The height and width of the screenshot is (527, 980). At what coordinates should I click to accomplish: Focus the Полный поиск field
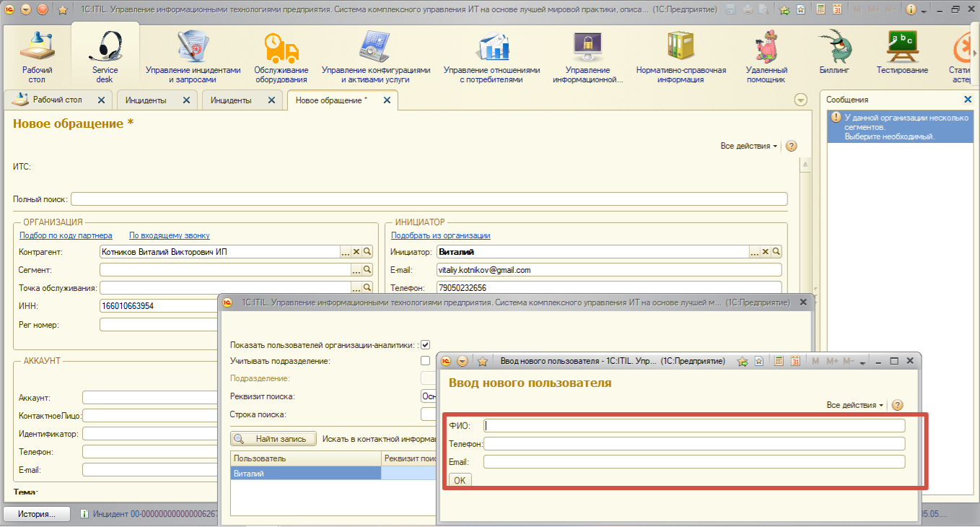pos(429,199)
